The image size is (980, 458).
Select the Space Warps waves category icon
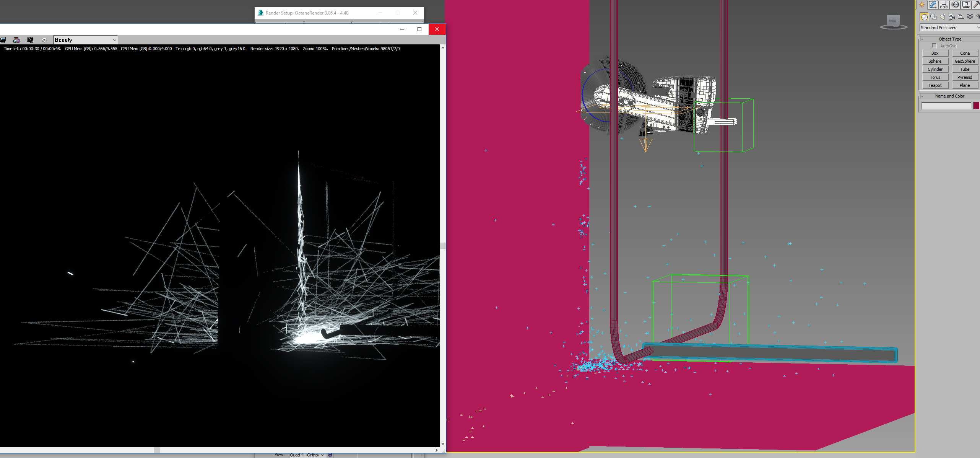tap(970, 17)
